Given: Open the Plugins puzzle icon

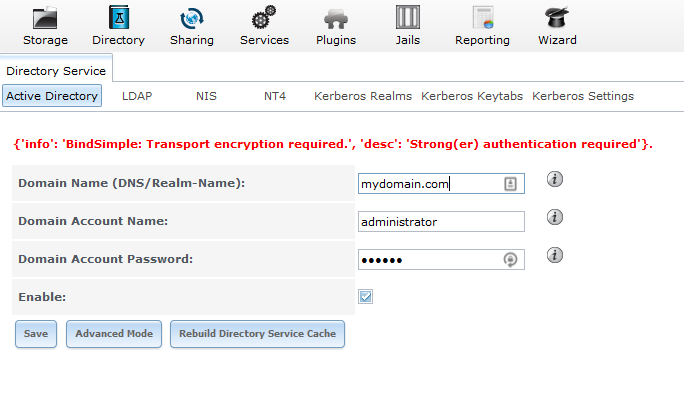Looking at the screenshot, I should pos(336,19).
